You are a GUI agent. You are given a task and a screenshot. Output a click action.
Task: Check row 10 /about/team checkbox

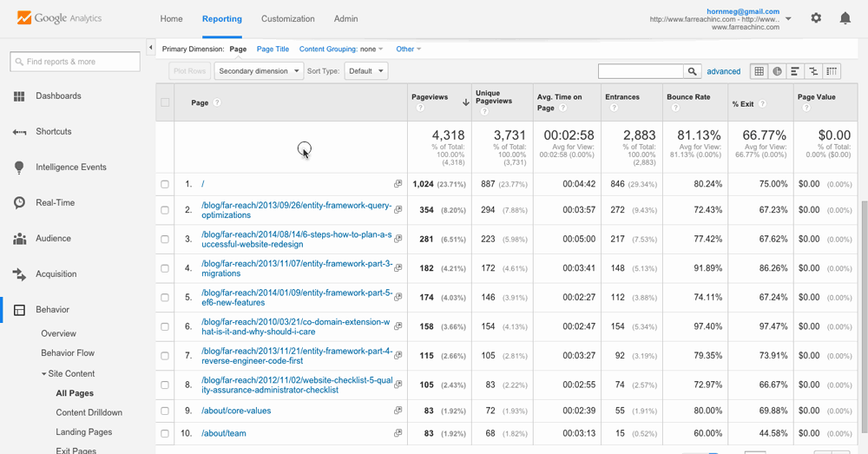pos(165,433)
